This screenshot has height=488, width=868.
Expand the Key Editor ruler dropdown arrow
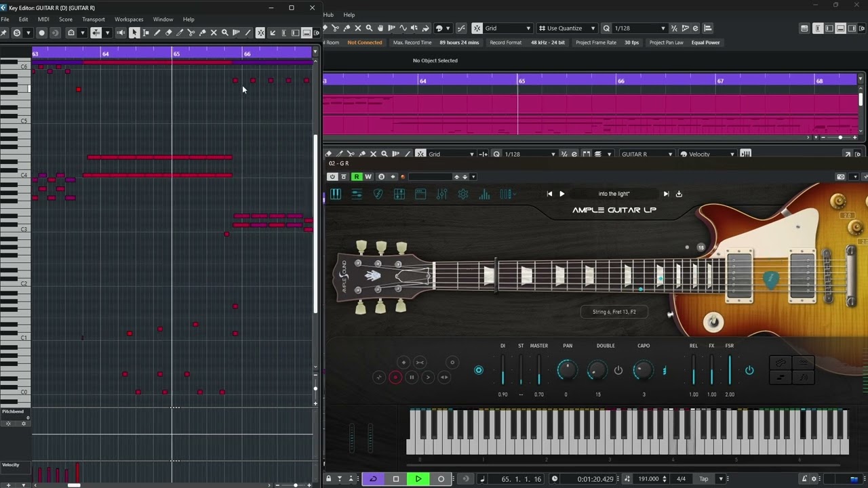(x=315, y=52)
